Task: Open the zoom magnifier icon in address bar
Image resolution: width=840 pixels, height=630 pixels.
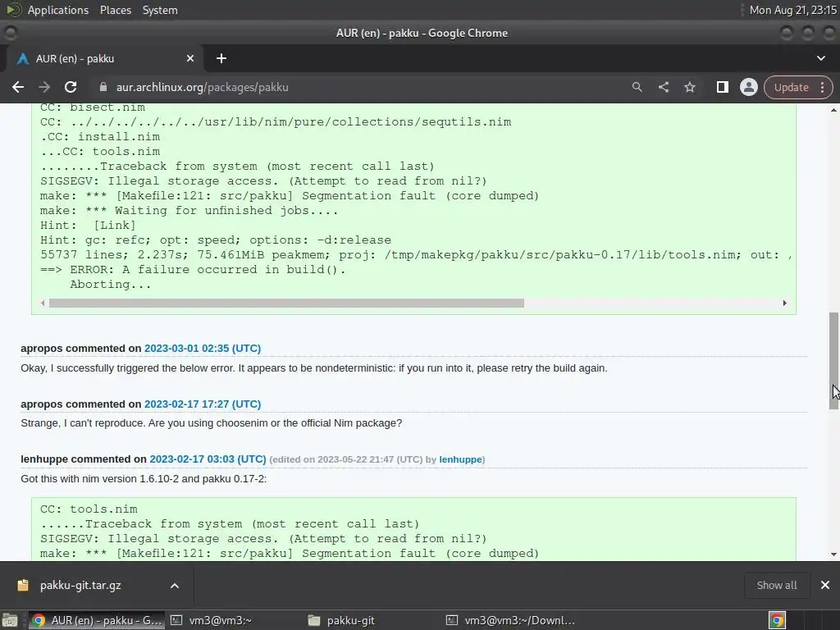Action: [x=637, y=87]
